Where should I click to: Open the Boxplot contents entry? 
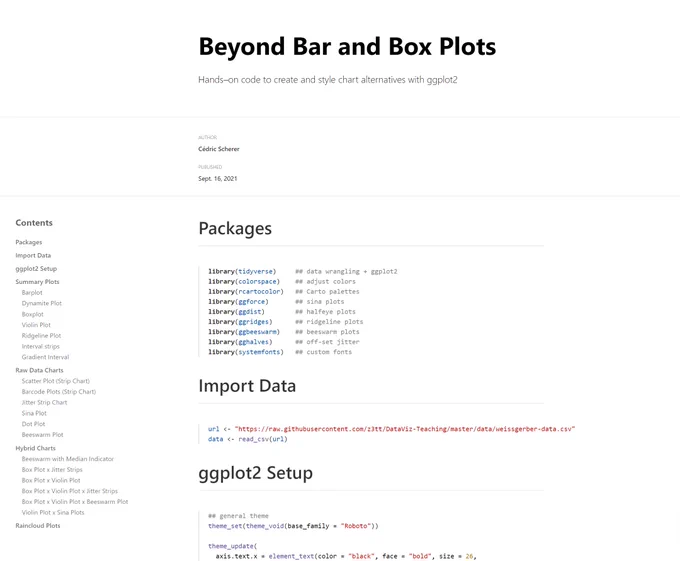tap(33, 314)
